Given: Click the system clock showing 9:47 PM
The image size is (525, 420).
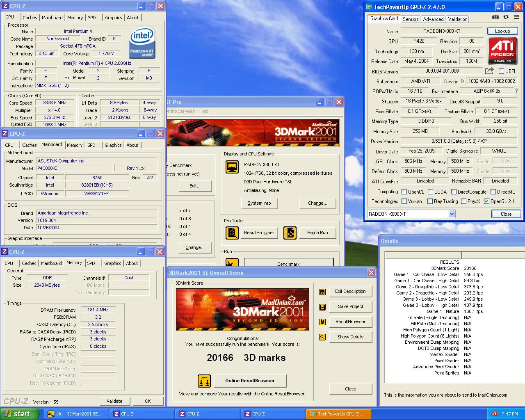Looking at the screenshot, I should (509, 414).
